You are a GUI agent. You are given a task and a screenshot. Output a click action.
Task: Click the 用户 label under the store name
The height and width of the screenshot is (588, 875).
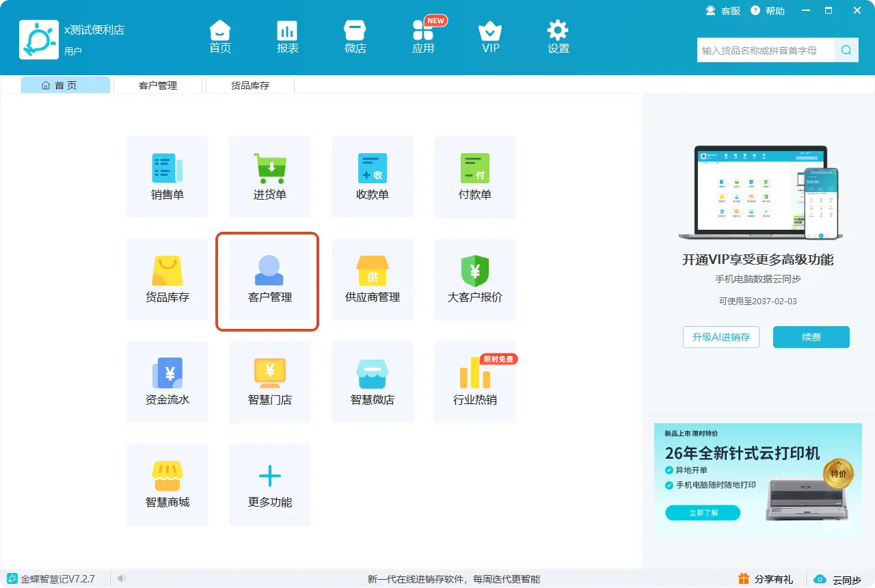[73, 51]
